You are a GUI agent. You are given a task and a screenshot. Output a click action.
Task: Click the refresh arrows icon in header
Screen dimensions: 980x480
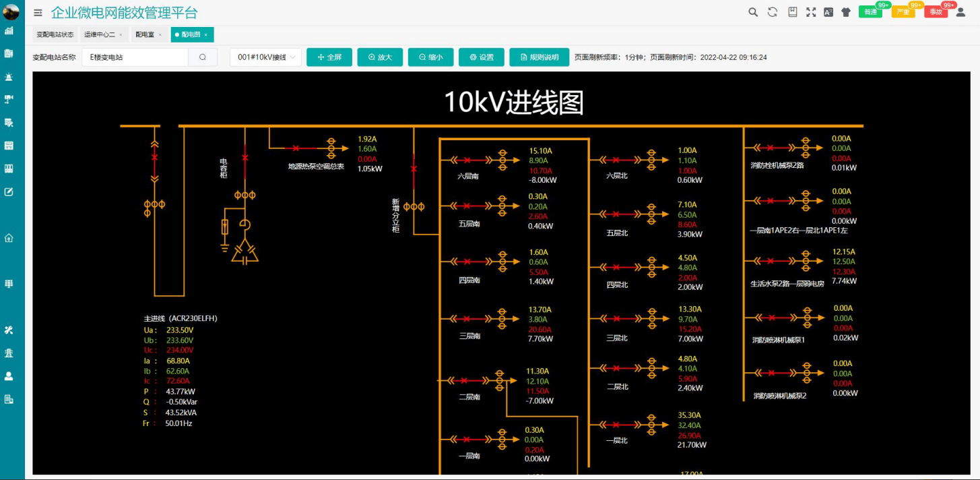coord(773,12)
